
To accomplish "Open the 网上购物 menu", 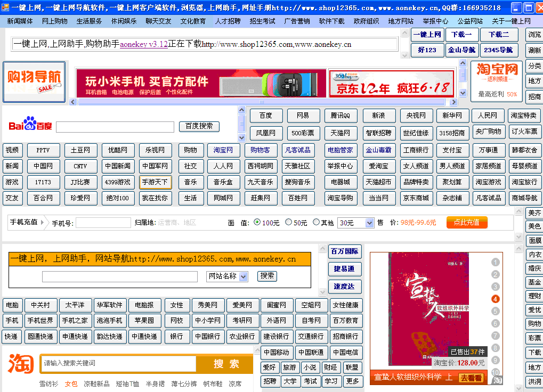I will pos(55,21).
